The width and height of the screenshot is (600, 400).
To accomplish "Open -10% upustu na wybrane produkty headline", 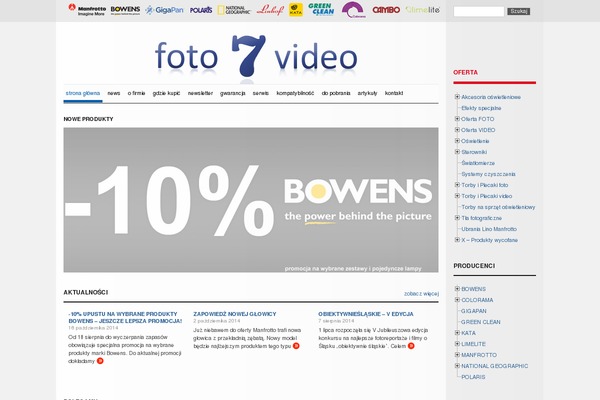I will coord(125,317).
